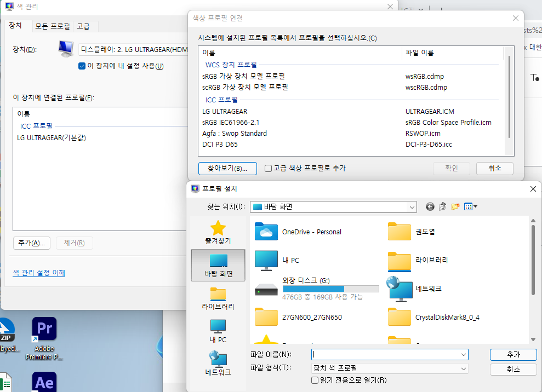
Task: Select the CrystalDiskMark8_0_4 folder
Action: point(433,317)
